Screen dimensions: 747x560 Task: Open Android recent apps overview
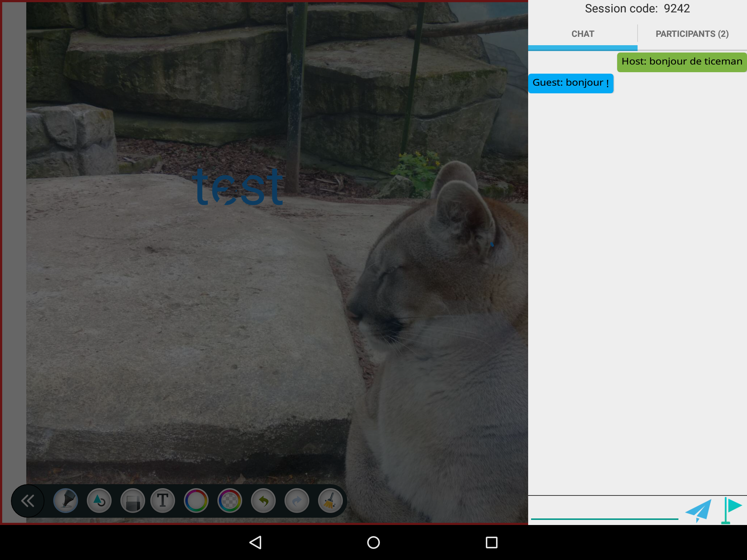(492, 542)
